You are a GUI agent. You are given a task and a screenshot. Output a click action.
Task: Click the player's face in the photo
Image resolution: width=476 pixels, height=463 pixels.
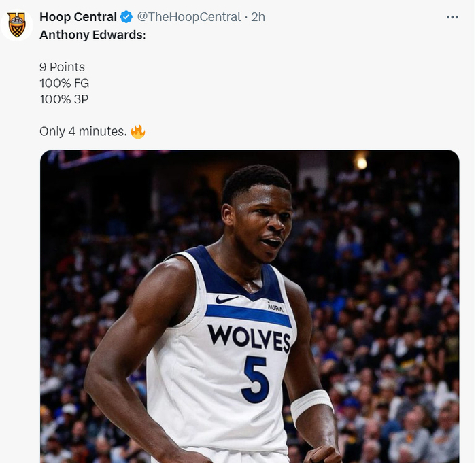click(x=262, y=224)
